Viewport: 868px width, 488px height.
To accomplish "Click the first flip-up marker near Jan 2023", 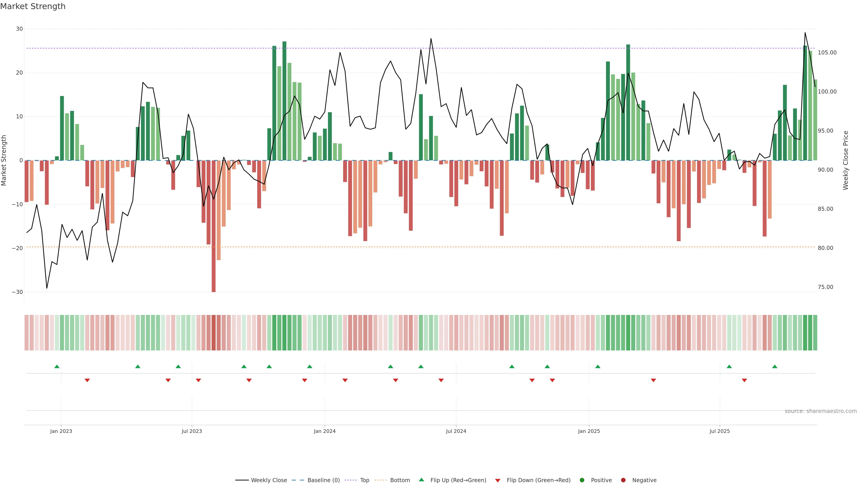I will 57,366.
